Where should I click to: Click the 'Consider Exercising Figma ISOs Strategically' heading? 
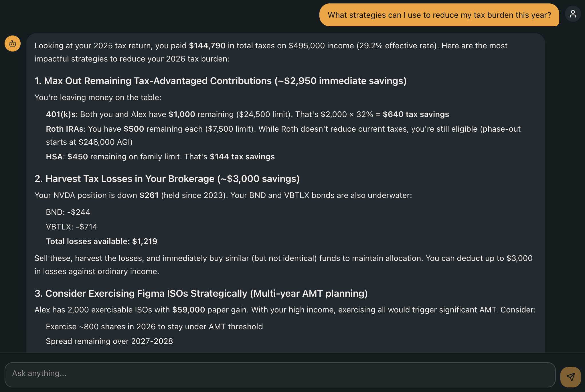(201, 293)
